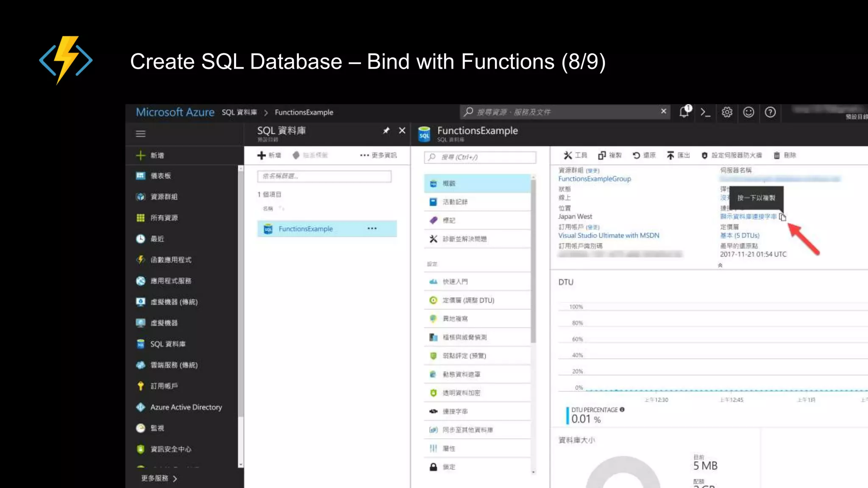Click the 新增 plus in the left sidebar
This screenshot has height=488, width=868.
tap(141, 155)
